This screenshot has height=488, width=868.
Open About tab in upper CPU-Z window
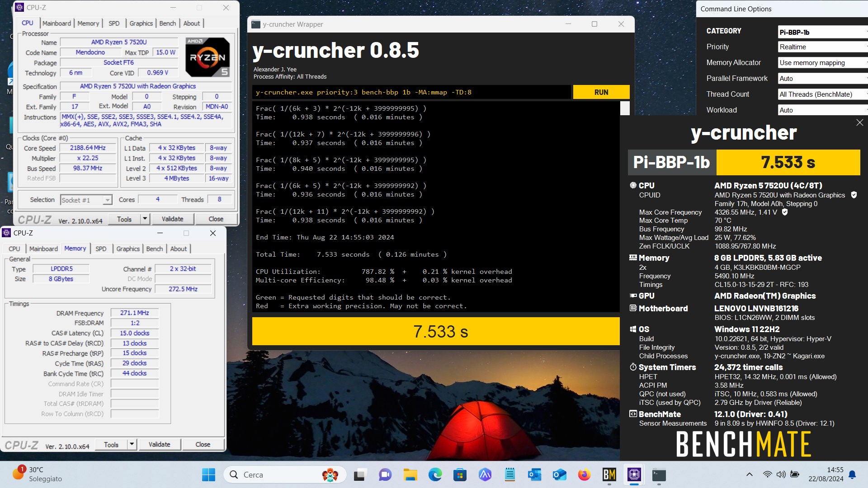point(192,23)
